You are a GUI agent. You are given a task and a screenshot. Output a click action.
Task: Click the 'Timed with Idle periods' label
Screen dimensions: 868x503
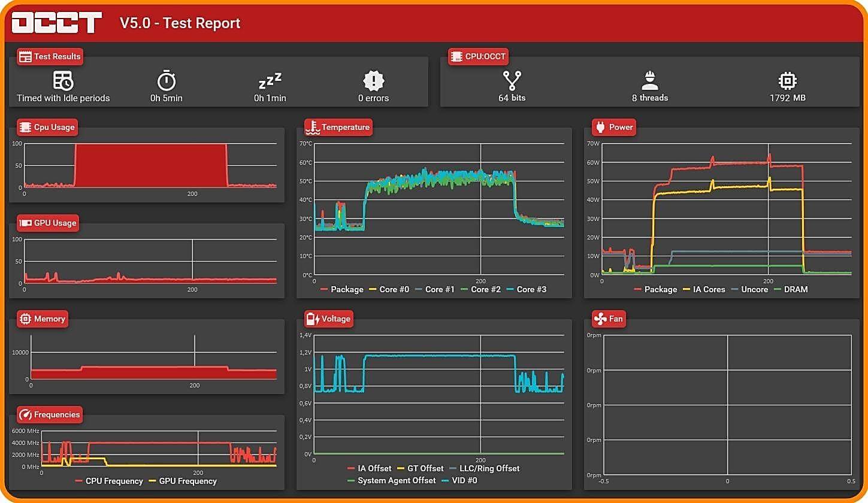[x=63, y=98]
